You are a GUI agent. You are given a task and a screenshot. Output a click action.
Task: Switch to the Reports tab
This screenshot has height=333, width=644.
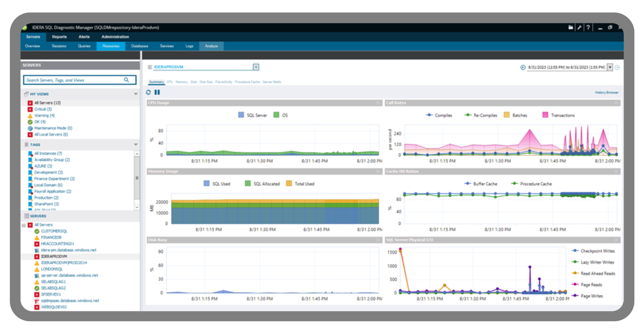pyautogui.click(x=60, y=36)
